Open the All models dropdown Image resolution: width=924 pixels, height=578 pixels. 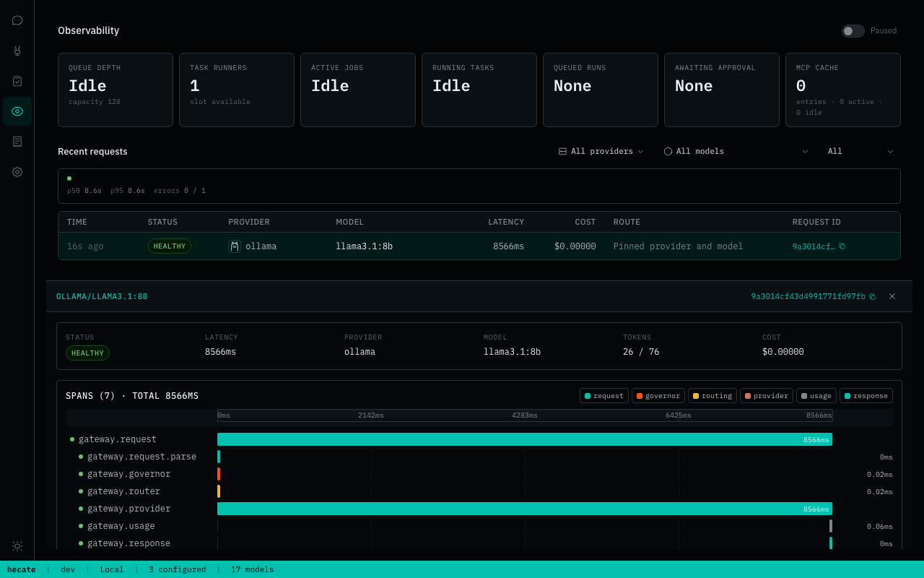[736, 152]
